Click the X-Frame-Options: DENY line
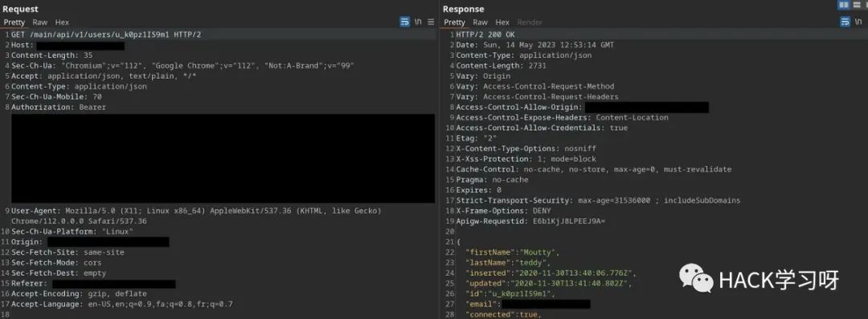The width and height of the screenshot is (868, 319). pos(503,211)
